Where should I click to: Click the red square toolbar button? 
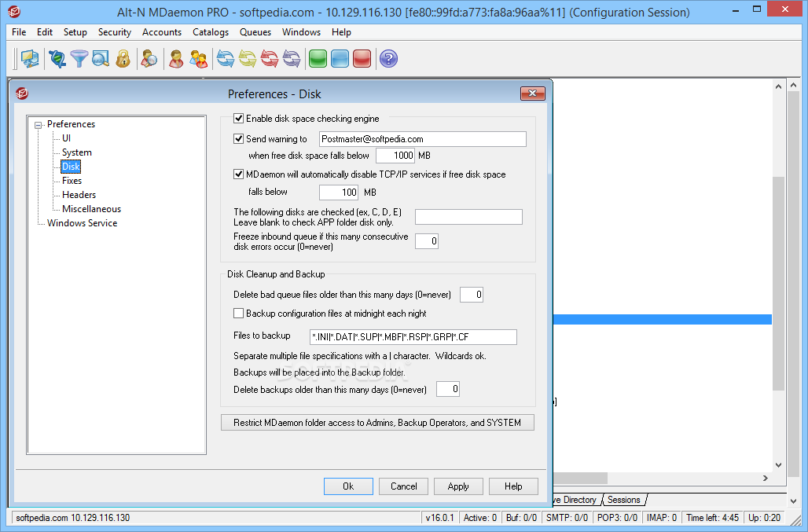point(362,59)
